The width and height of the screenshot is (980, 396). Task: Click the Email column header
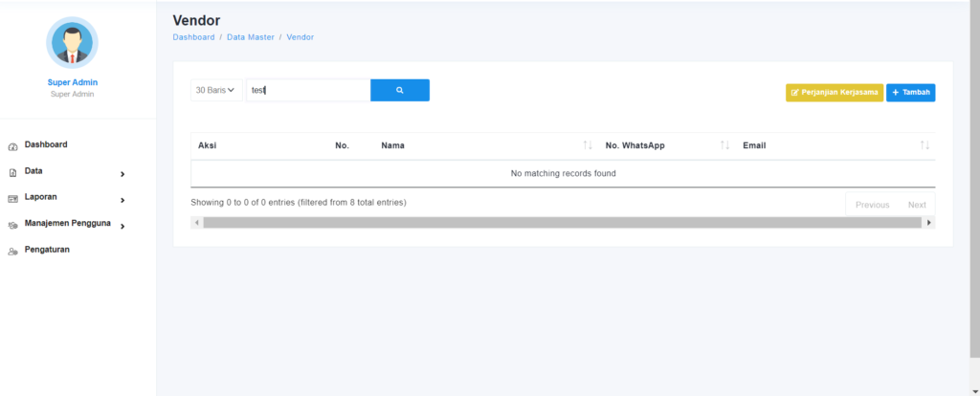tap(754, 145)
